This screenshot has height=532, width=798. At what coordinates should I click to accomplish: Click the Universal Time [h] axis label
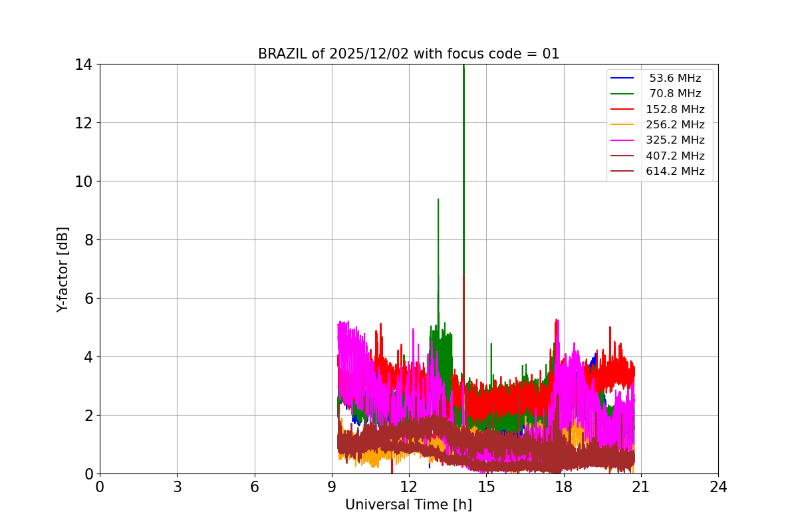pyautogui.click(x=408, y=505)
